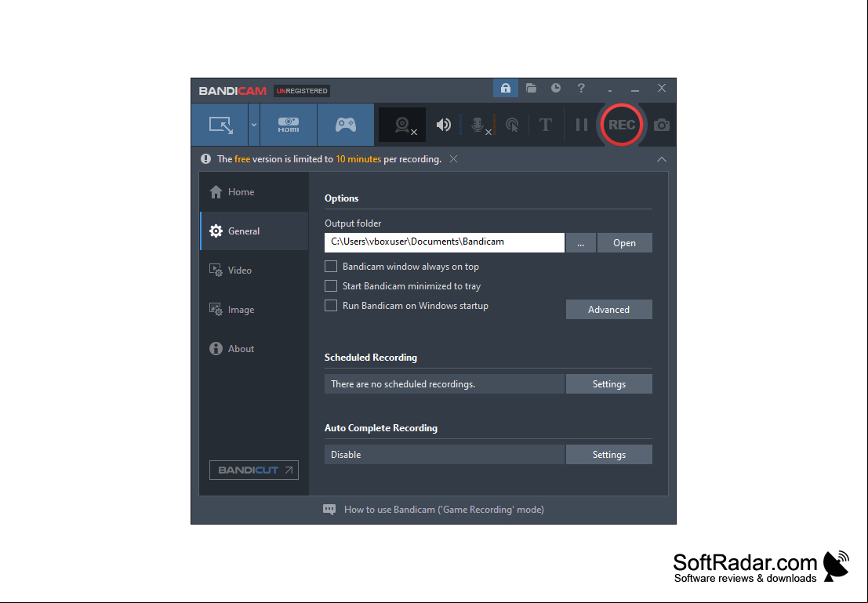Browse for output folder with ... button
868x603 pixels.
tap(581, 243)
